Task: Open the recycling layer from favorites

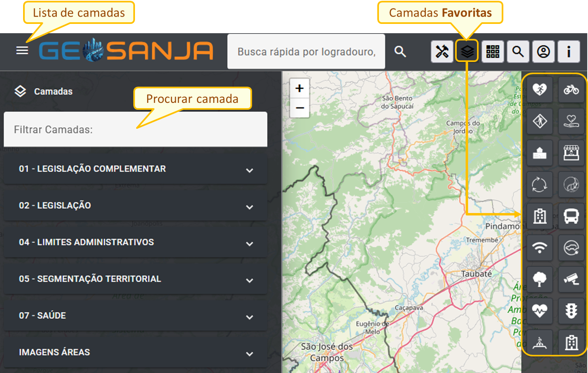Action: coord(540,184)
